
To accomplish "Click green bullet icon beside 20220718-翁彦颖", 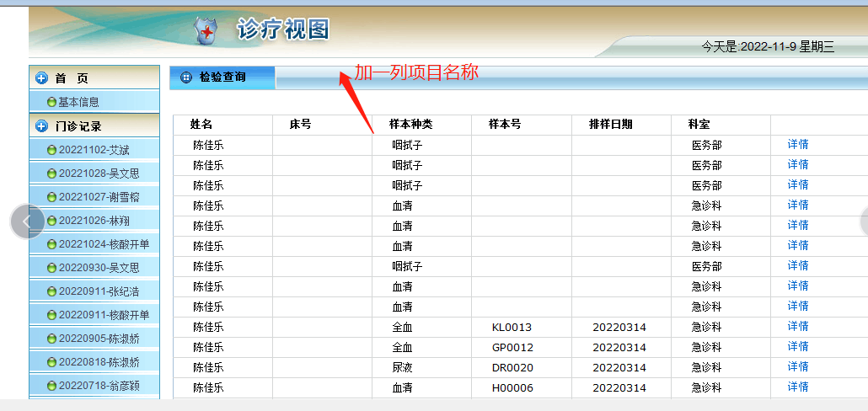I will click(52, 386).
